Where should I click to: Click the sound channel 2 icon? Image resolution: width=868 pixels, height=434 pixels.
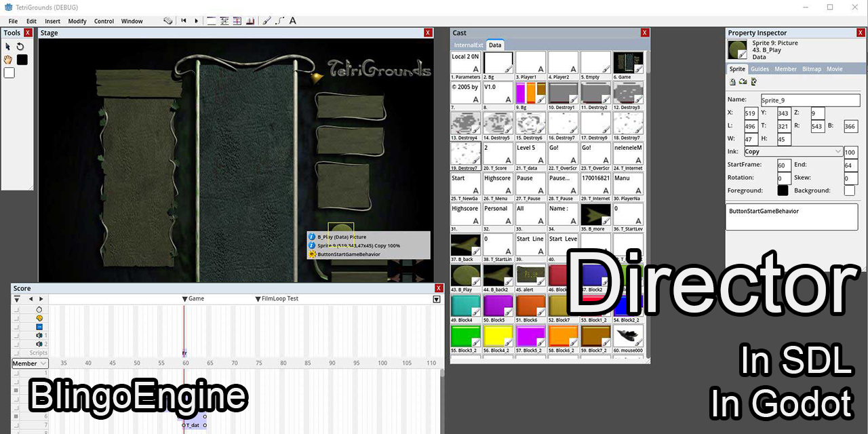[39, 344]
